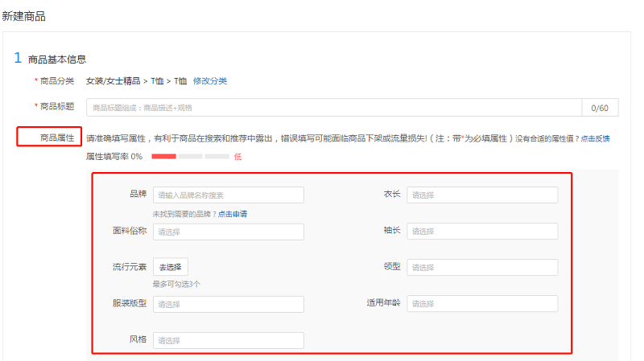The image size is (644, 361).
Task: Open the 点击申请 brand application link
Action: click(x=233, y=214)
